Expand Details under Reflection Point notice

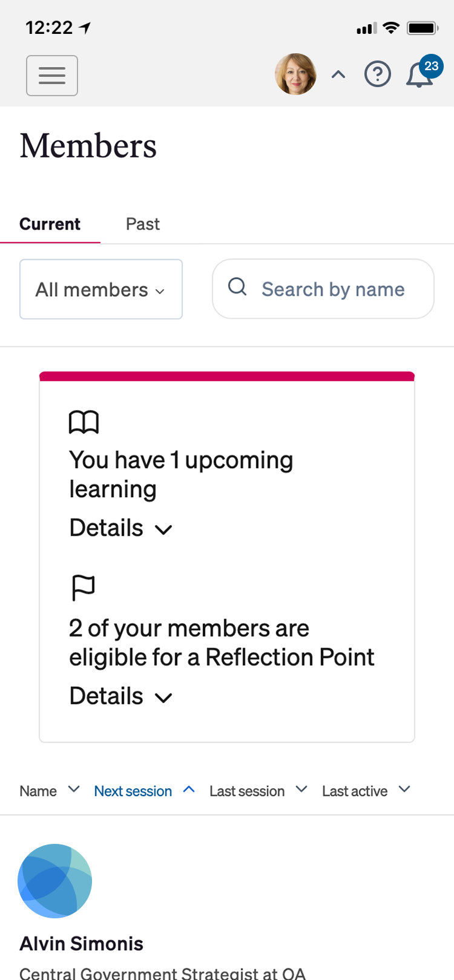120,696
